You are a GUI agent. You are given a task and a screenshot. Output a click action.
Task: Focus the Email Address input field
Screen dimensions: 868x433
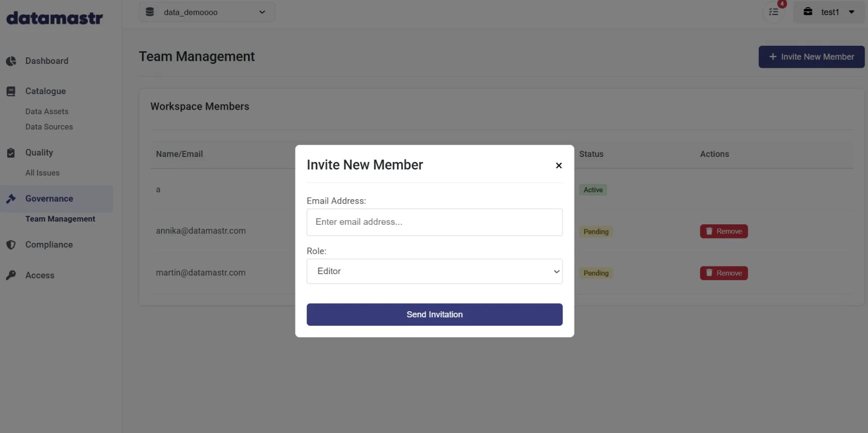(434, 222)
